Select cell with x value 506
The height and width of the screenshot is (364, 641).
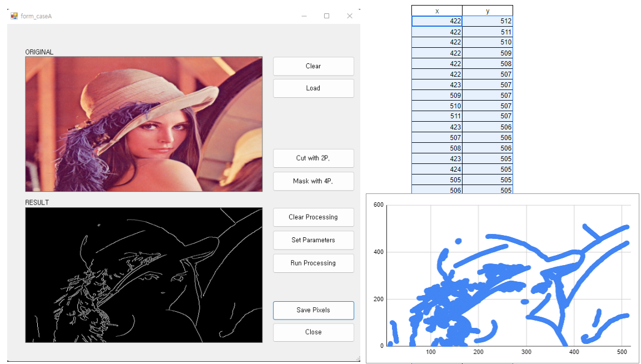coord(437,190)
